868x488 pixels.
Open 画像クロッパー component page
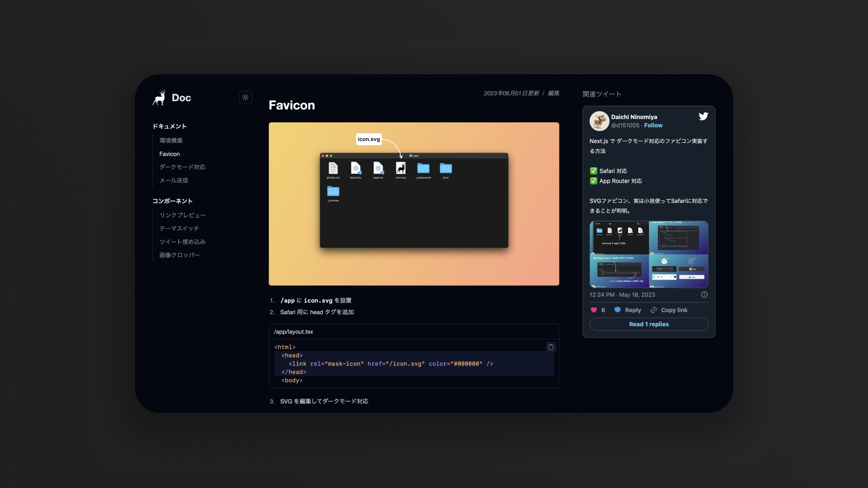click(x=179, y=255)
